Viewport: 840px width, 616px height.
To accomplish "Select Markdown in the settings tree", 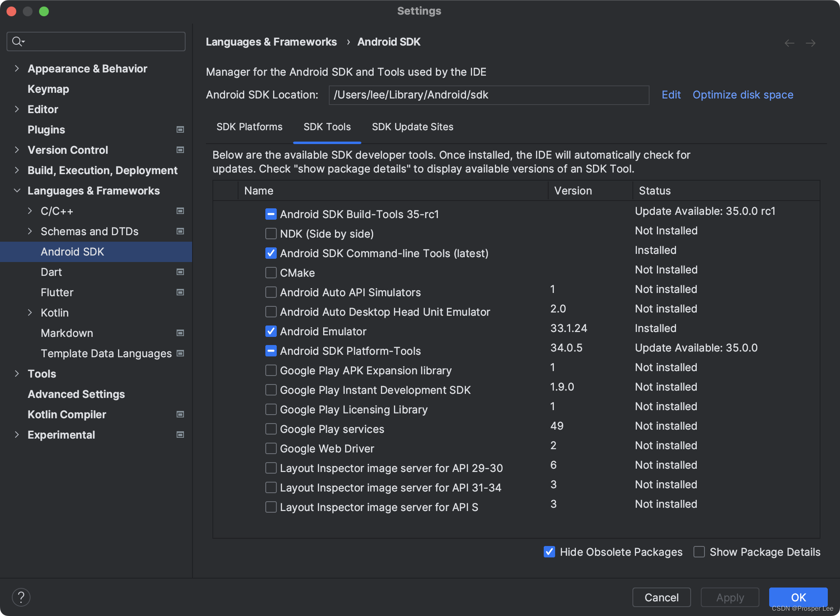I will (x=67, y=333).
